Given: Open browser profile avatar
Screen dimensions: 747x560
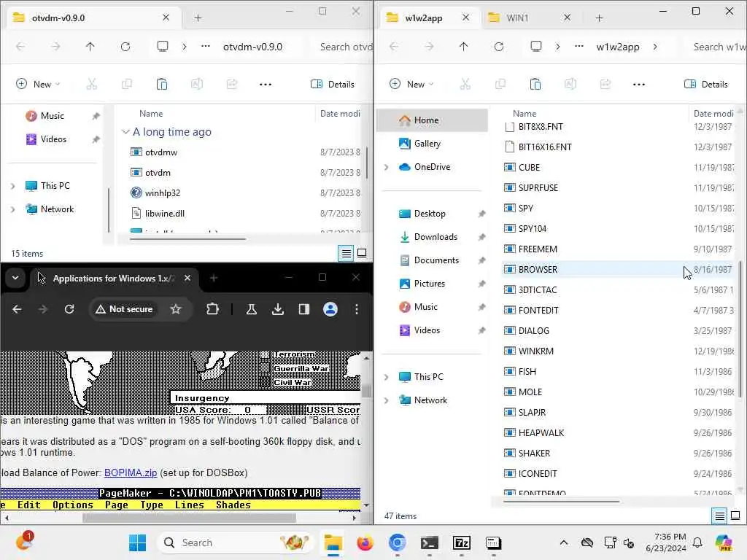Looking at the screenshot, I should click(x=330, y=309).
